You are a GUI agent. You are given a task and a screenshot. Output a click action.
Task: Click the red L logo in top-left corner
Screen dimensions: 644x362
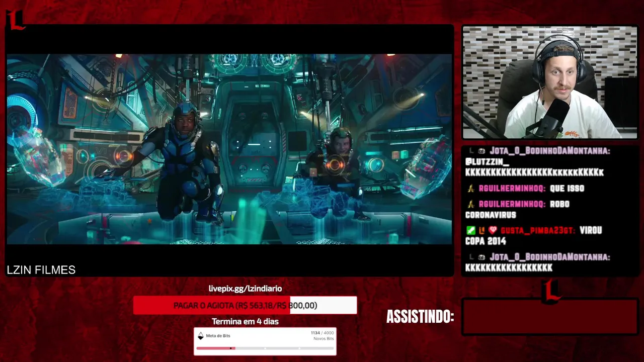pos(15,20)
